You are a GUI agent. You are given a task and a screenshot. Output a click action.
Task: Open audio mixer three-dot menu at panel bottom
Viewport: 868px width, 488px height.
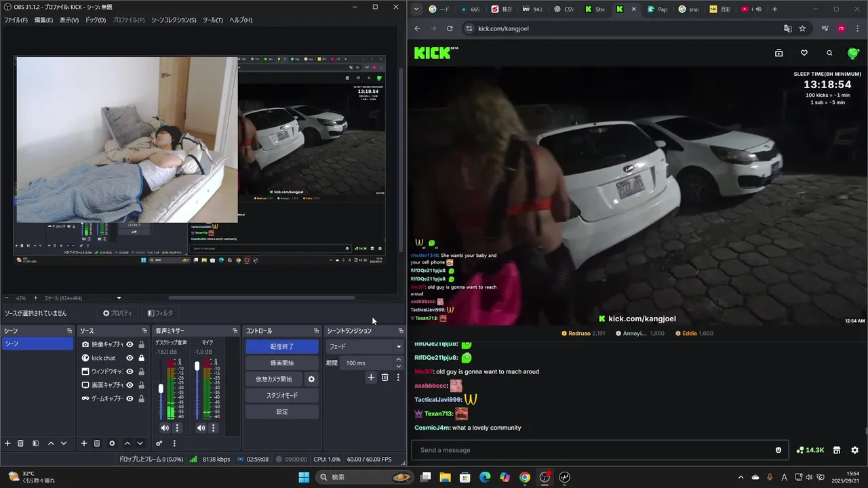pos(174,443)
